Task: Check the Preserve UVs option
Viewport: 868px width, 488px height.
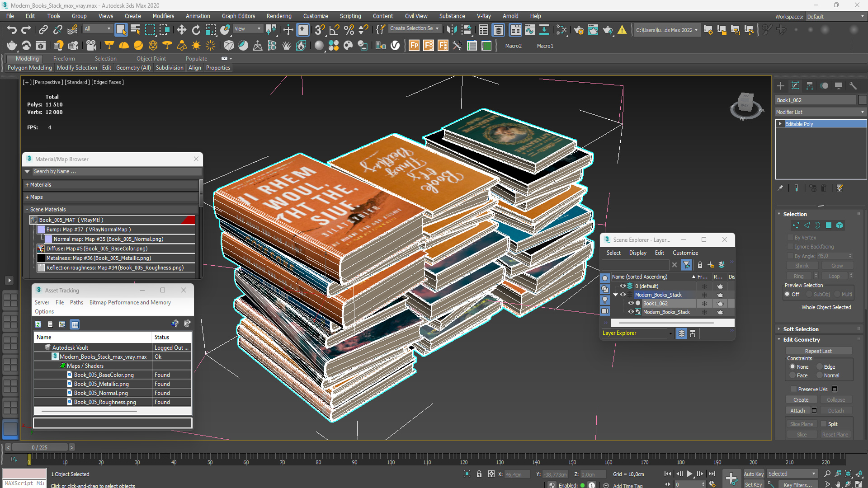Action: [x=793, y=389]
